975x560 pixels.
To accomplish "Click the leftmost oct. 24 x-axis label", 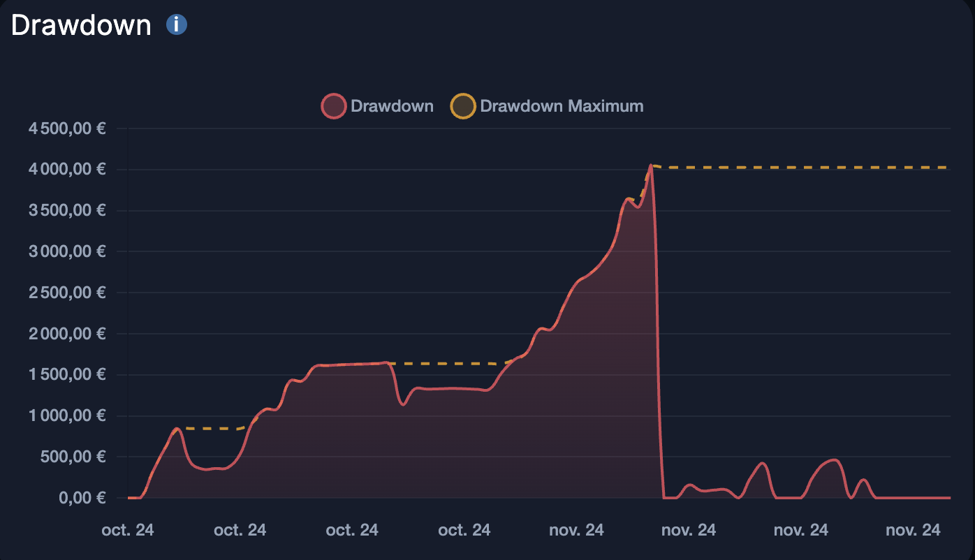I will 128,530.
